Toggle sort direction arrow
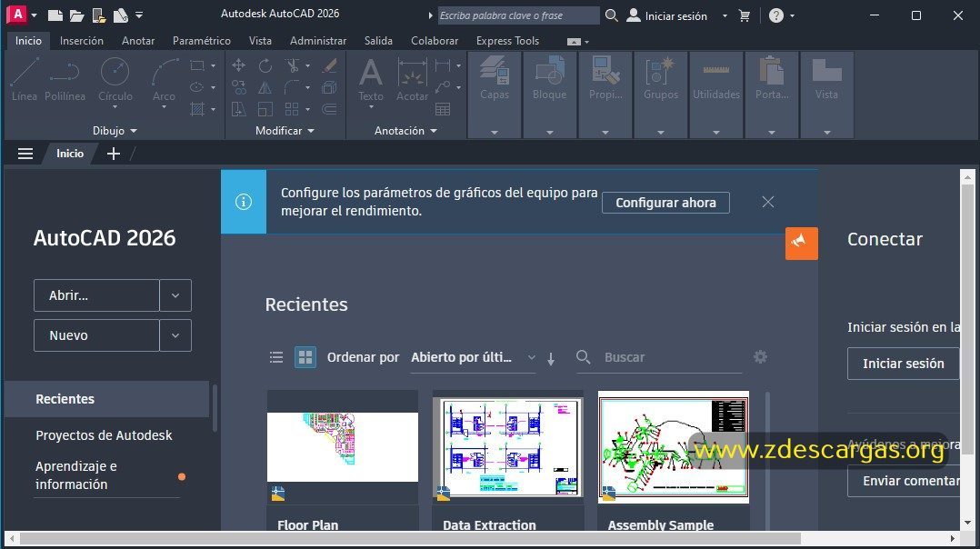This screenshot has width=980, height=549. [551, 358]
